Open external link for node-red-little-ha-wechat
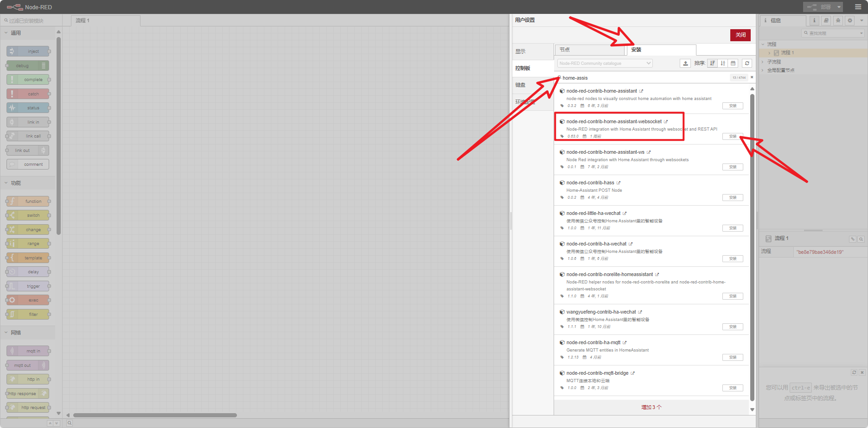This screenshot has width=868, height=428. (x=625, y=214)
